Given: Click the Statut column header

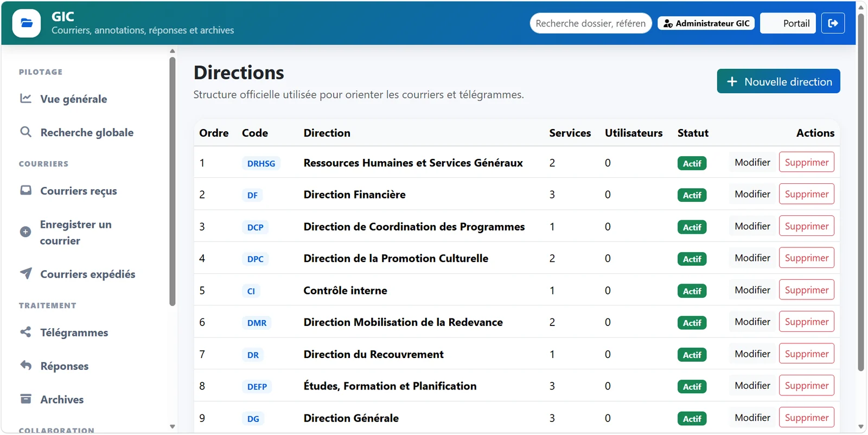Looking at the screenshot, I should (x=693, y=133).
